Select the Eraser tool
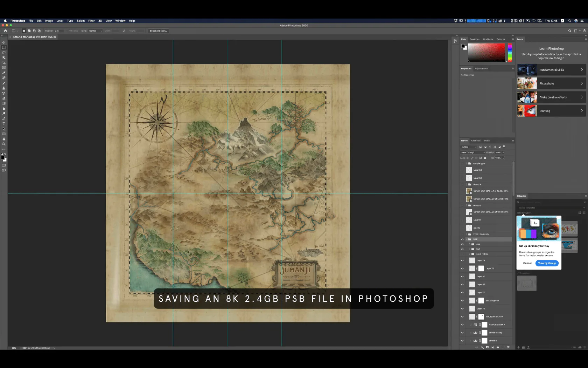This screenshot has width=588, height=368. pos(4,98)
